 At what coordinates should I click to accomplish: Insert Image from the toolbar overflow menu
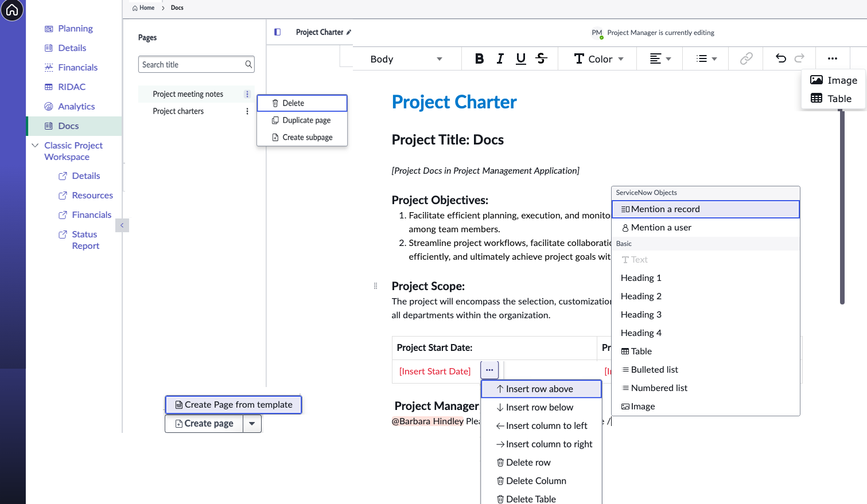pos(834,80)
